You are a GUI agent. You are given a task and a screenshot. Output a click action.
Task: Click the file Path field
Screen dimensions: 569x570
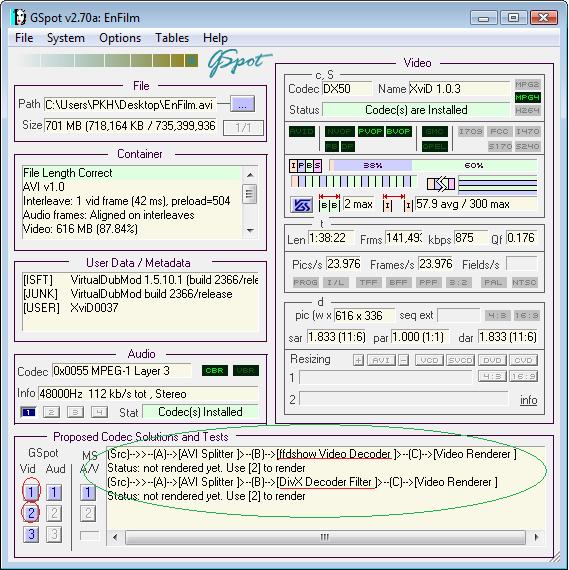coord(130,105)
